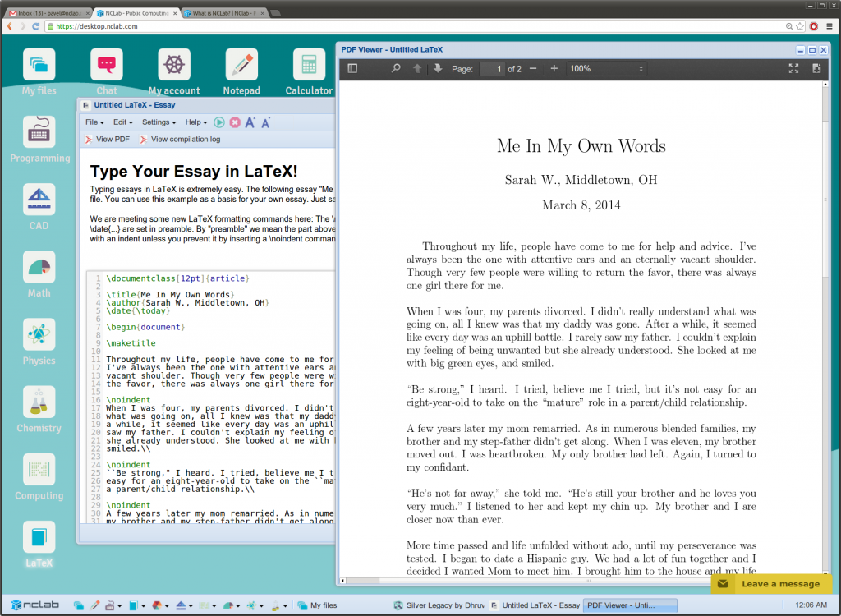Open the 100% zoom level dropdown

(x=606, y=69)
